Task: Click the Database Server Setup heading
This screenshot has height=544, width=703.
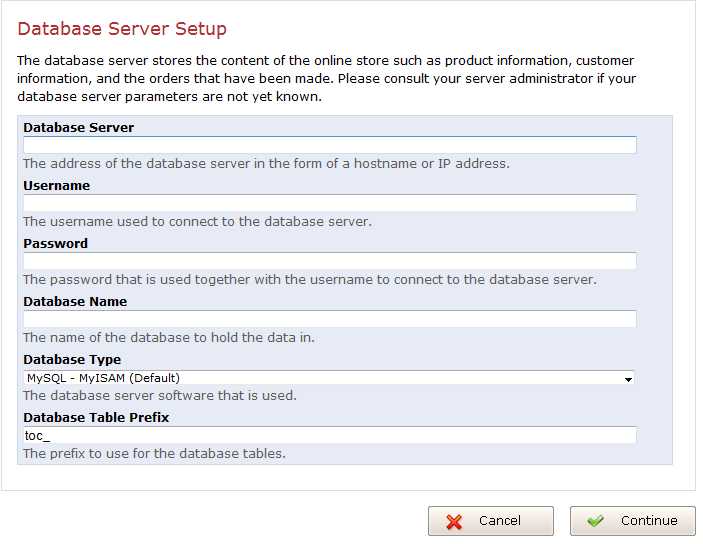Action: 122,29
